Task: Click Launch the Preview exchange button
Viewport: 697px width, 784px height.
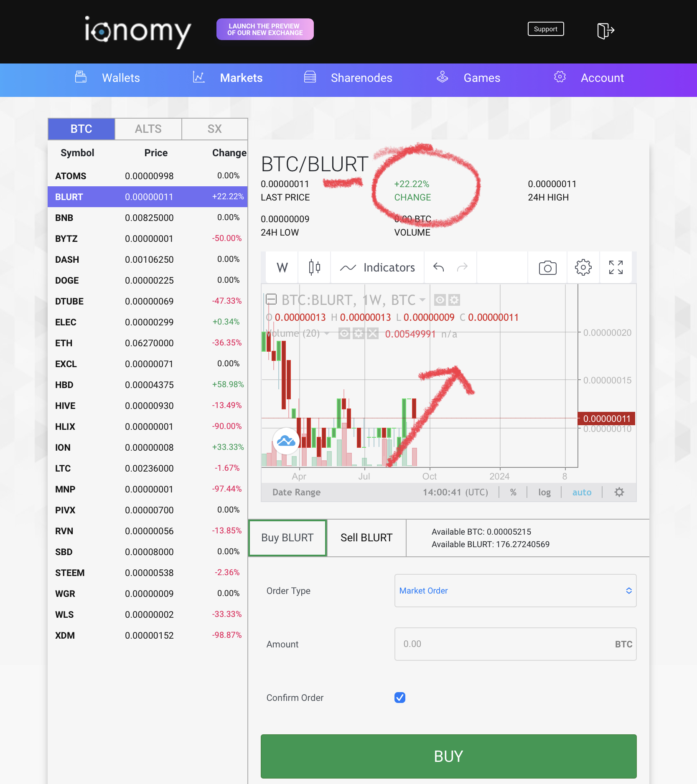Action: [265, 29]
